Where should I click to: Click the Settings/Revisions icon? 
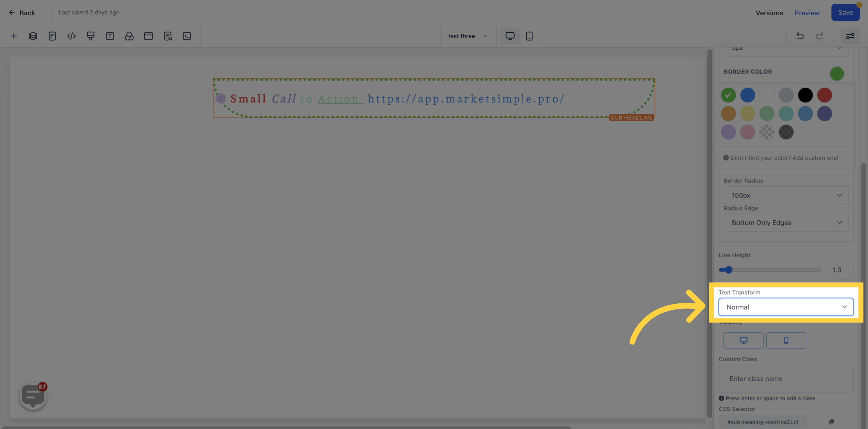[x=850, y=36]
